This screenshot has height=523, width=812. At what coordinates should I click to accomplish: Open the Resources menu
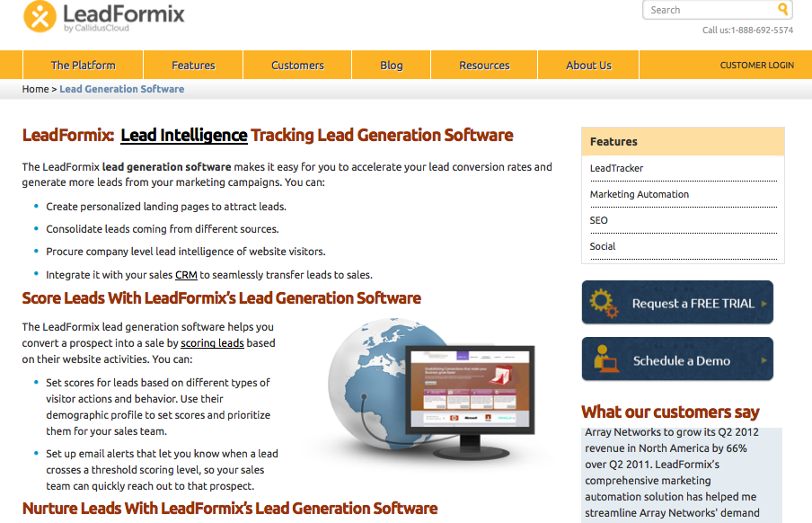pos(484,66)
